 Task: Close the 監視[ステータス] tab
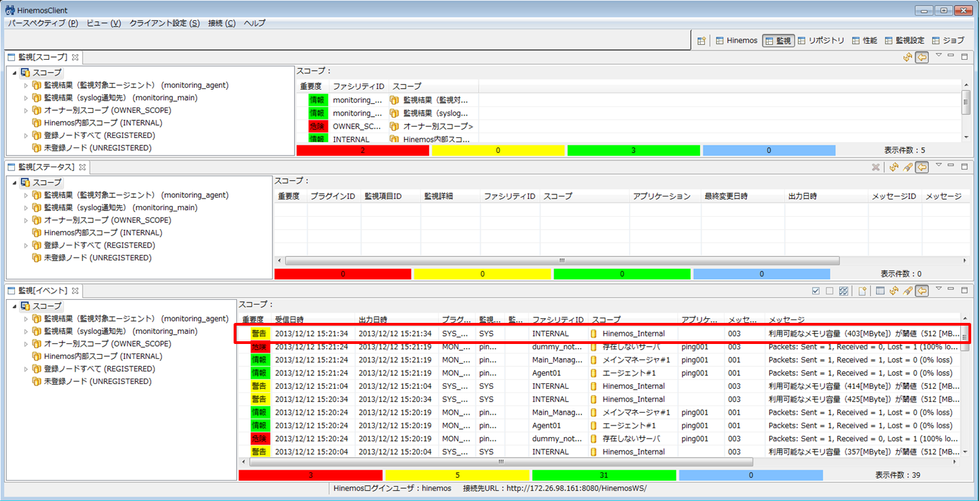82,167
